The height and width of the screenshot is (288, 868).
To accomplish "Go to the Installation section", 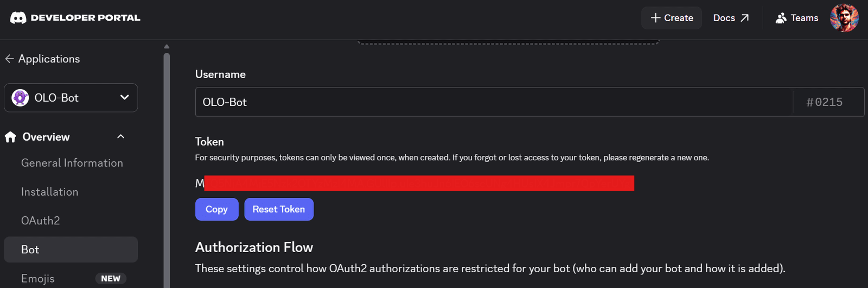I will (x=50, y=192).
